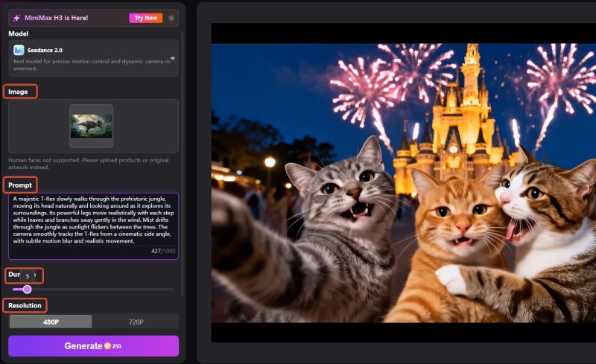Screen dimensions: 596x364
Task: Click inside the Prompt text box
Action: (94, 226)
